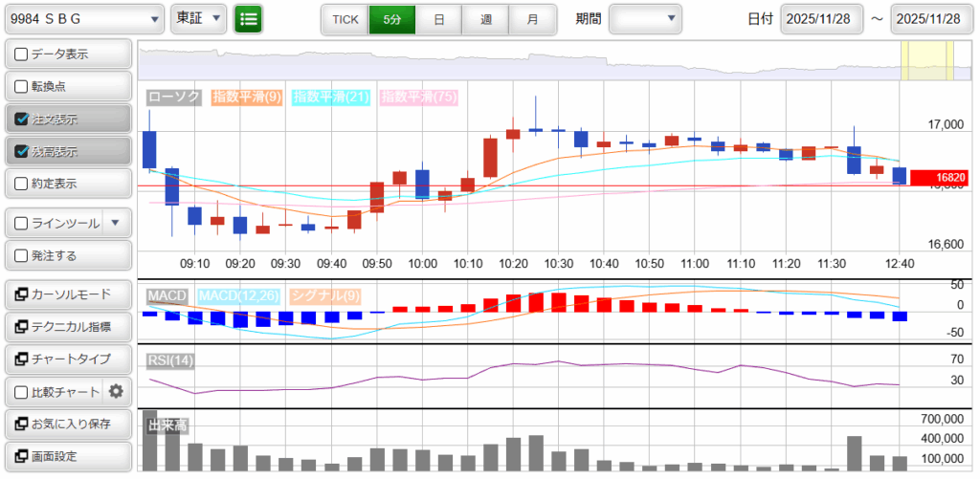Click the 指数平滑(9) legend label
This screenshot has width=980, height=479.
(x=247, y=97)
